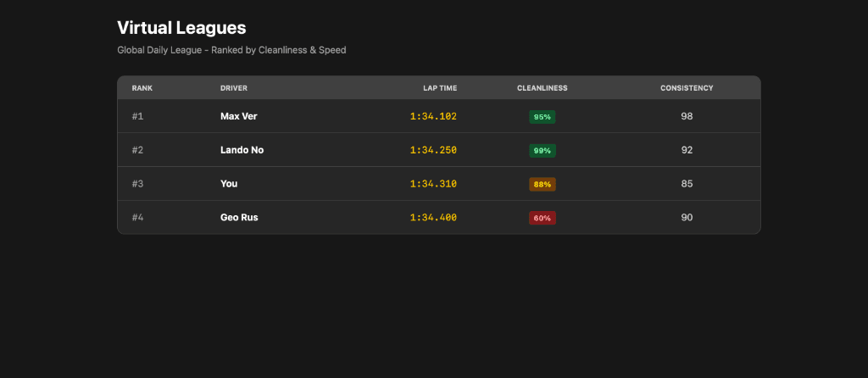
Task: Click lap time 1:34.102
Action: [433, 116]
